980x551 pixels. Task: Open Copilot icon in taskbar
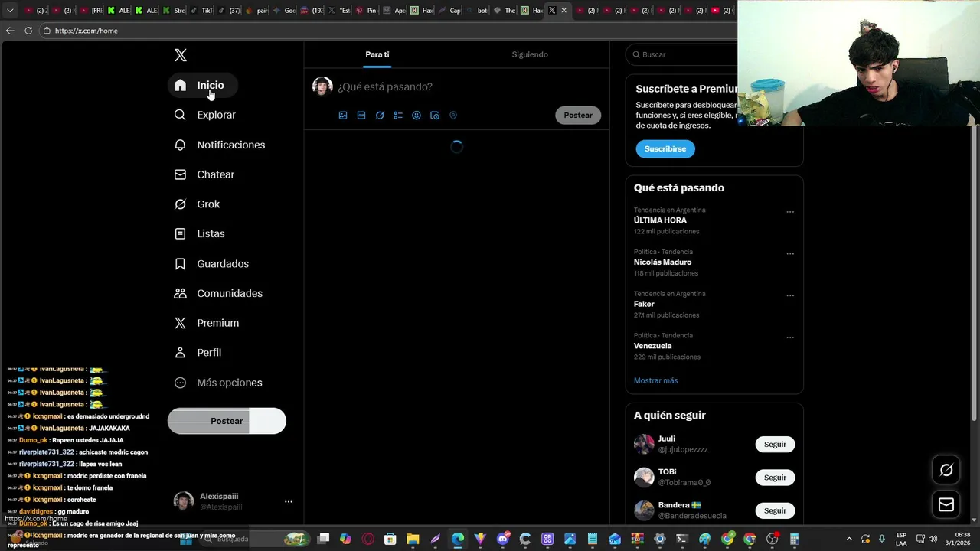(x=345, y=539)
